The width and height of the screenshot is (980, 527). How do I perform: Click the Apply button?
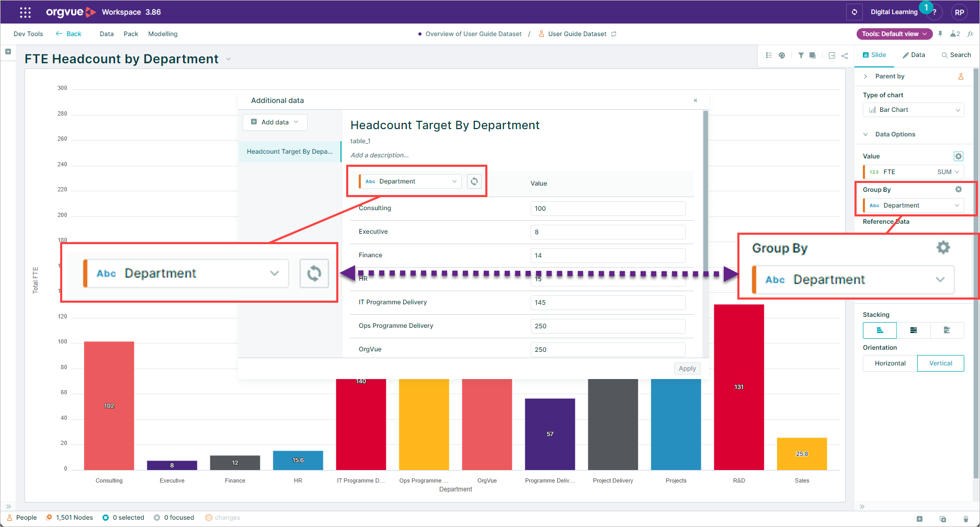[x=687, y=369]
